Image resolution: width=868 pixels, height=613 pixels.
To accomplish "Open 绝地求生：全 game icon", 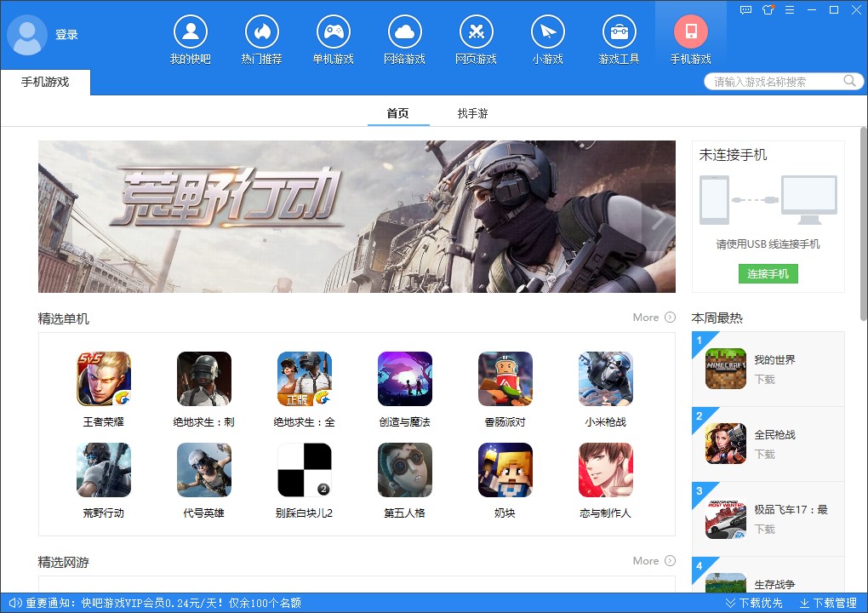I will coord(305,379).
